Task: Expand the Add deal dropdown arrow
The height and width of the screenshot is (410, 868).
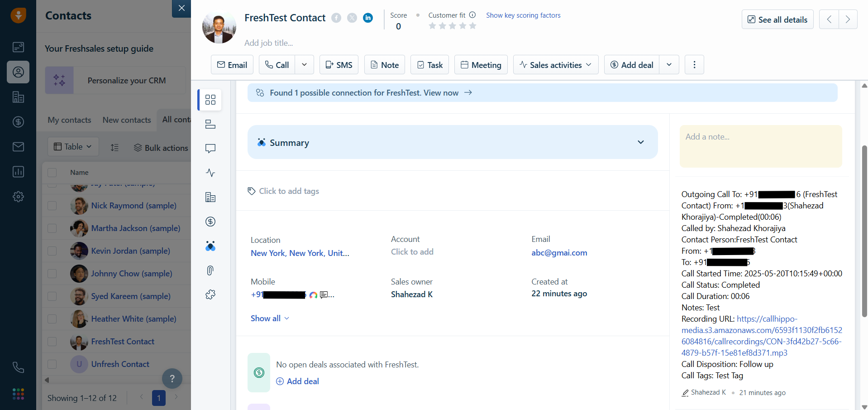Action: (669, 65)
